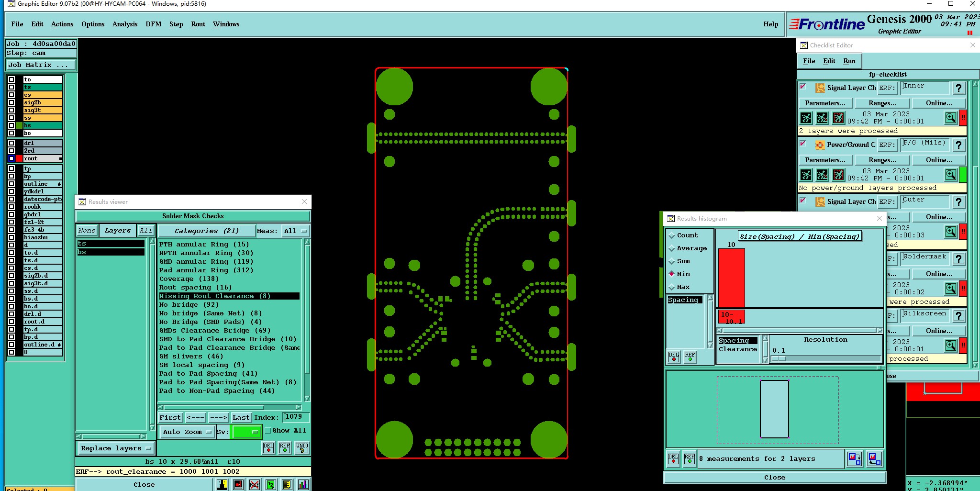This screenshot has height=491, width=980.
Task: Open help question mark for P/G (Mils) ERF
Action: 958,145
